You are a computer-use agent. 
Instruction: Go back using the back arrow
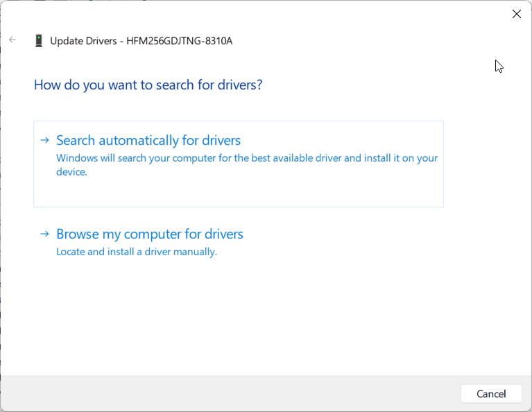pos(12,40)
